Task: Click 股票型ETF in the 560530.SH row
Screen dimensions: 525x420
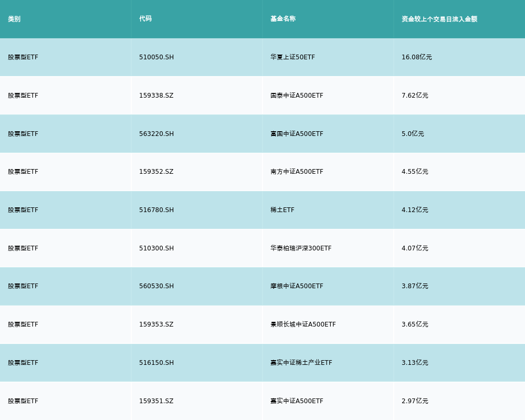Action: 23,286
